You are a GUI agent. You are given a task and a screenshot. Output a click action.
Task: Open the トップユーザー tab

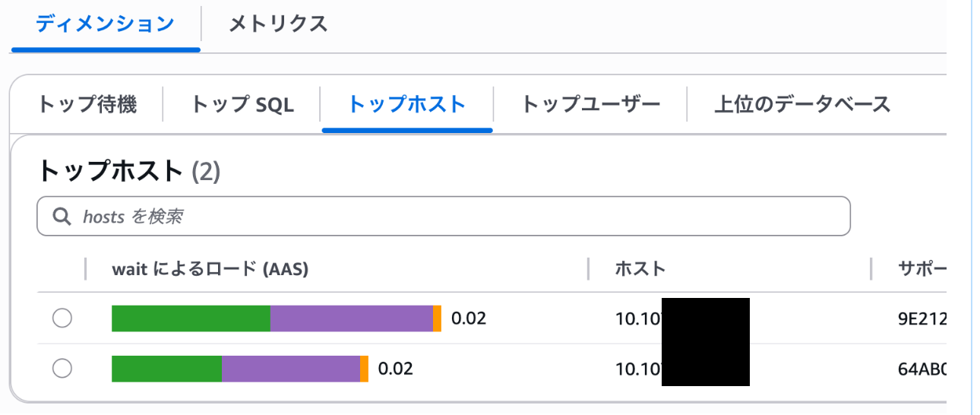click(x=590, y=104)
